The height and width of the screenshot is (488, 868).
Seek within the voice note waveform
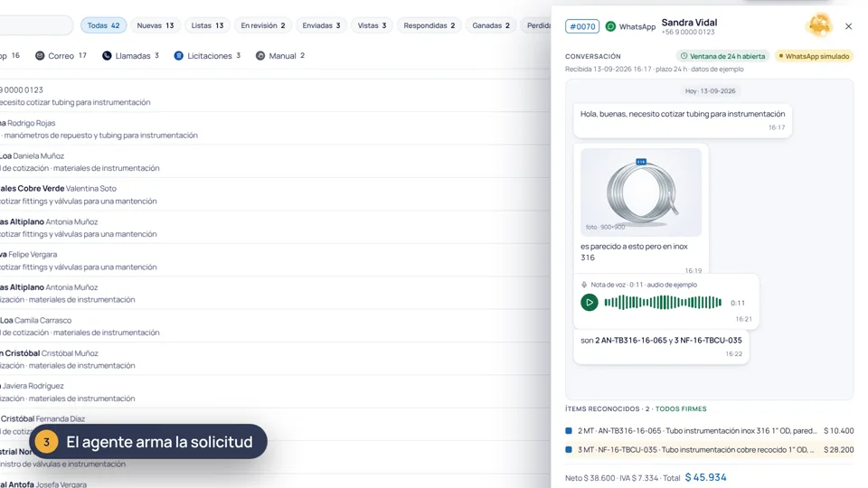coord(663,303)
